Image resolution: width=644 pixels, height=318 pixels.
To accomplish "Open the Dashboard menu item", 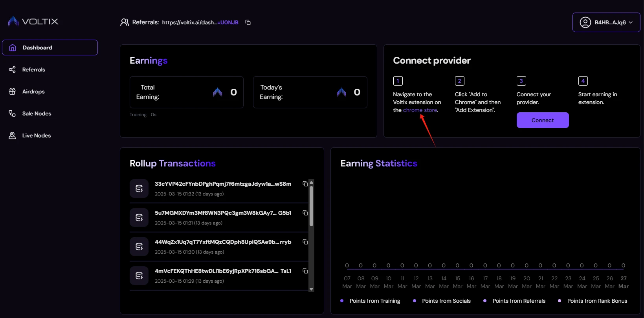I will coord(50,48).
